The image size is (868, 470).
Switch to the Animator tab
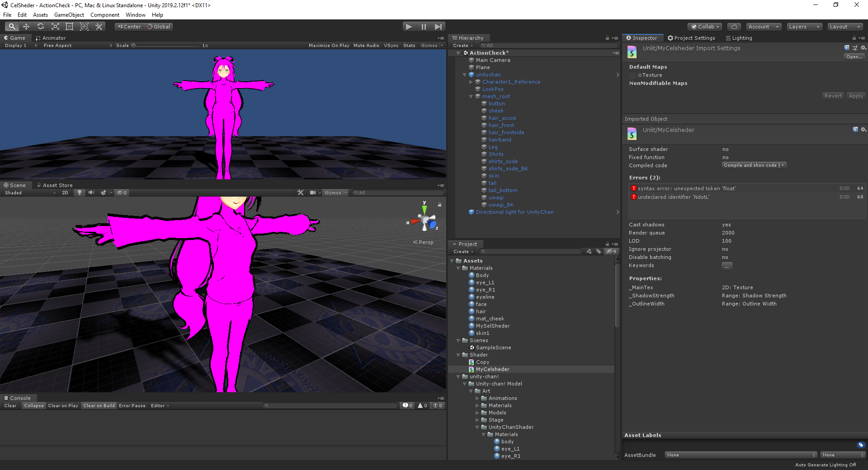coord(51,38)
